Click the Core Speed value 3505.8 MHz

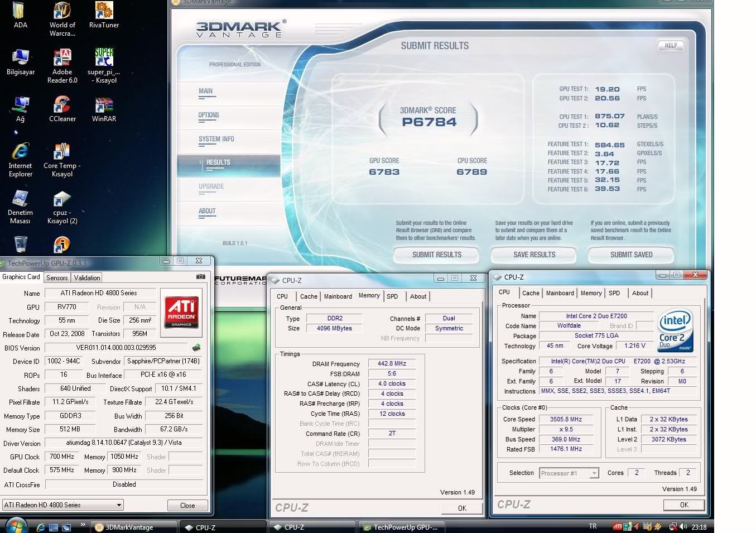566,419
